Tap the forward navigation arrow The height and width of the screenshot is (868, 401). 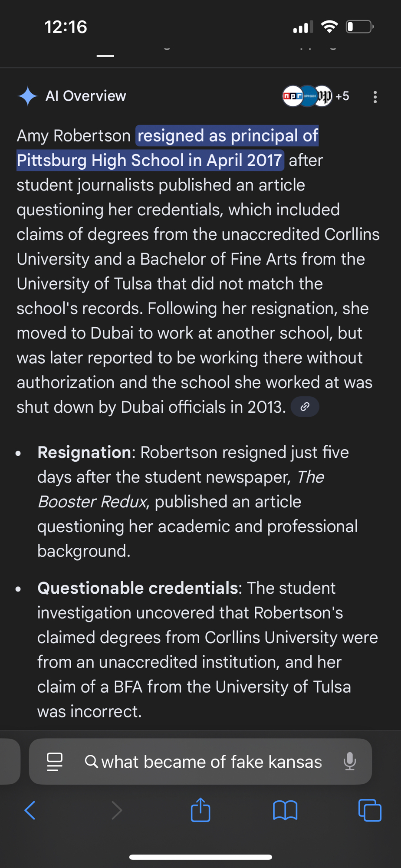pyautogui.click(x=116, y=810)
